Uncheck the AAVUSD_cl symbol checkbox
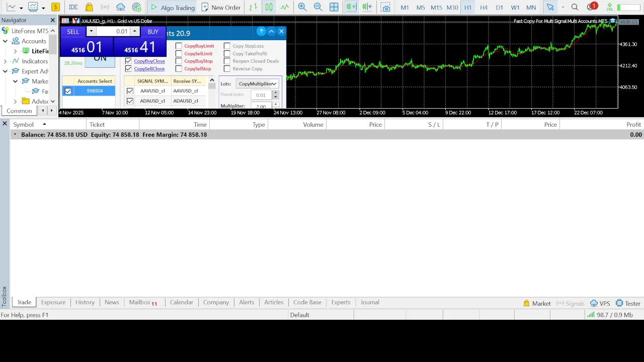644x362 pixels. [x=130, y=91]
